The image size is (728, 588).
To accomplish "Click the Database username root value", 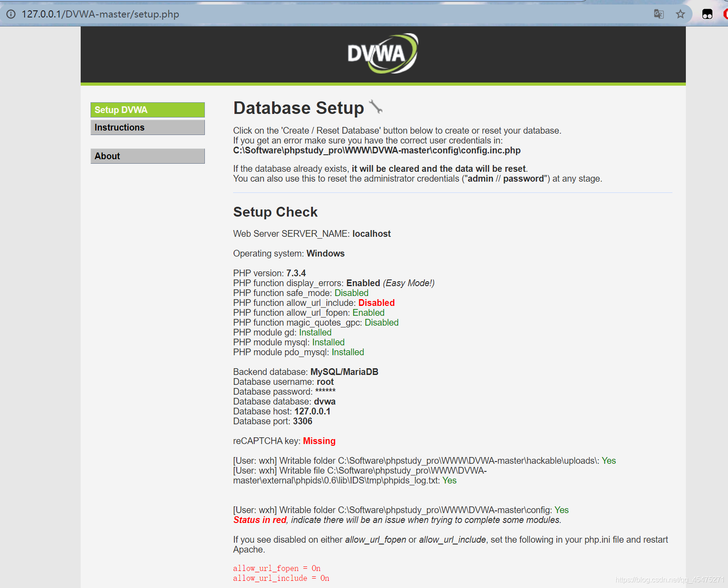I will (x=325, y=382).
